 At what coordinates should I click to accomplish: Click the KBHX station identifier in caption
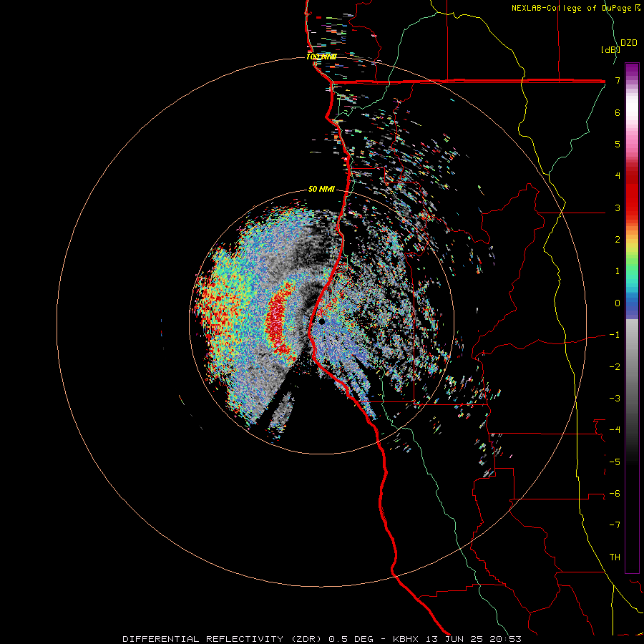pos(406,639)
